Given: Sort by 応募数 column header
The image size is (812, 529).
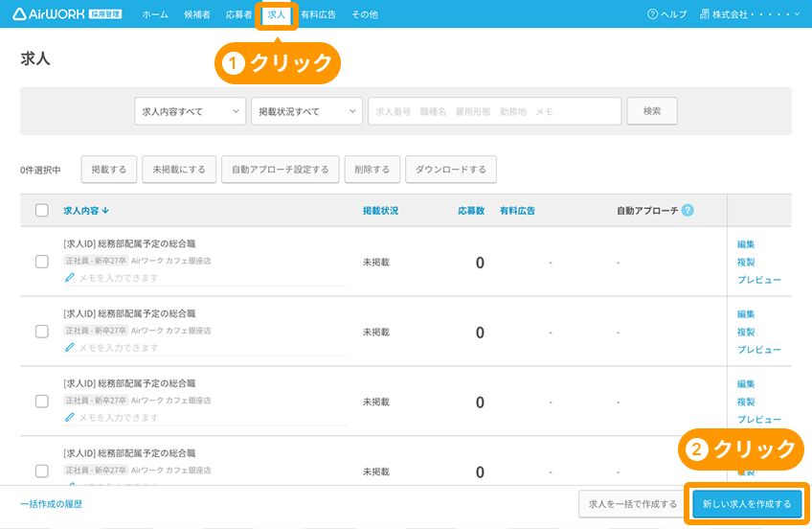Looking at the screenshot, I should (x=471, y=211).
